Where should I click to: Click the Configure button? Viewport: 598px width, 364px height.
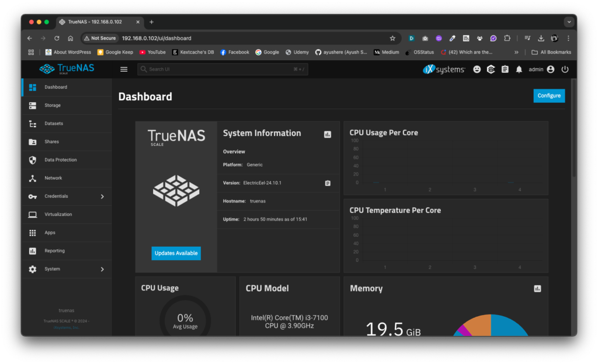549,96
